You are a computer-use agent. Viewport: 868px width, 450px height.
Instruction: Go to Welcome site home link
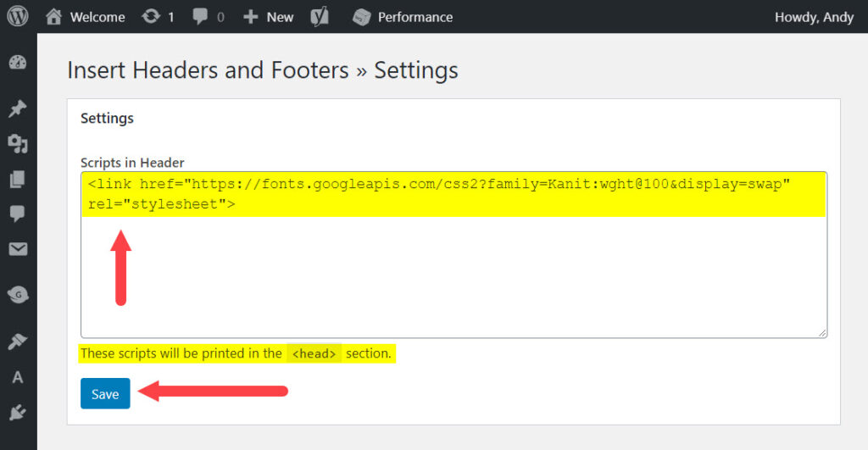pos(86,17)
